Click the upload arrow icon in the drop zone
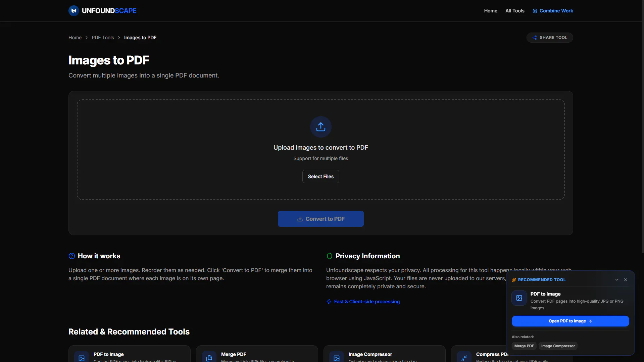The height and width of the screenshot is (362, 644). [x=321, y=127]
